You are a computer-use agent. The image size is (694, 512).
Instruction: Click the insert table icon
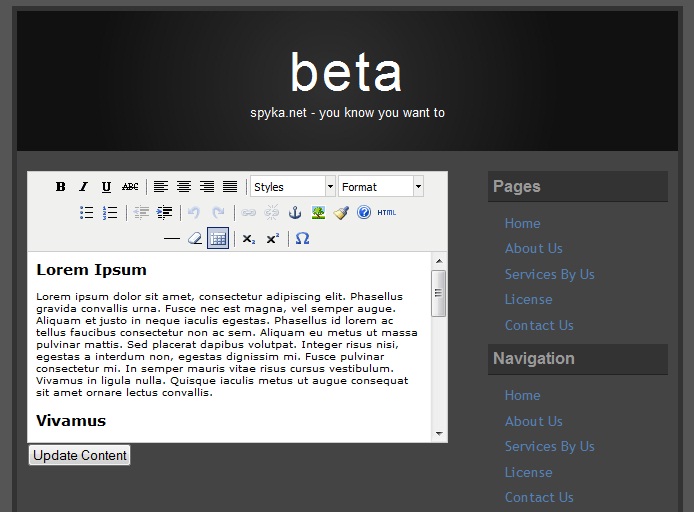218,239
